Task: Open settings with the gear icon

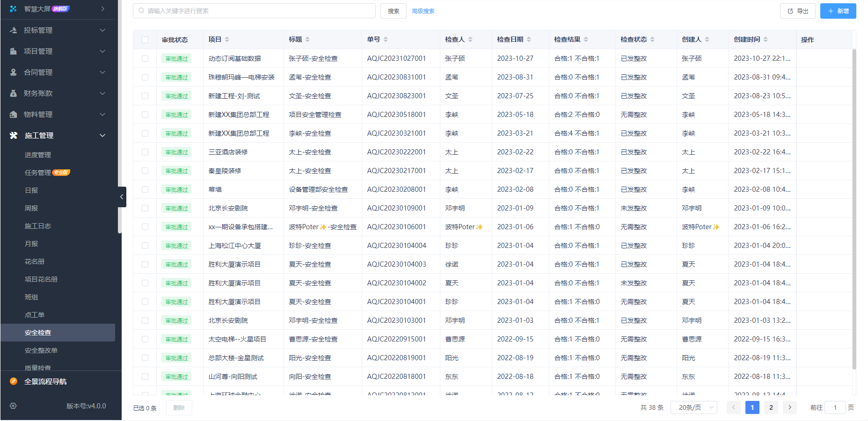Action: pyautogui.click(x=13, y=406)
